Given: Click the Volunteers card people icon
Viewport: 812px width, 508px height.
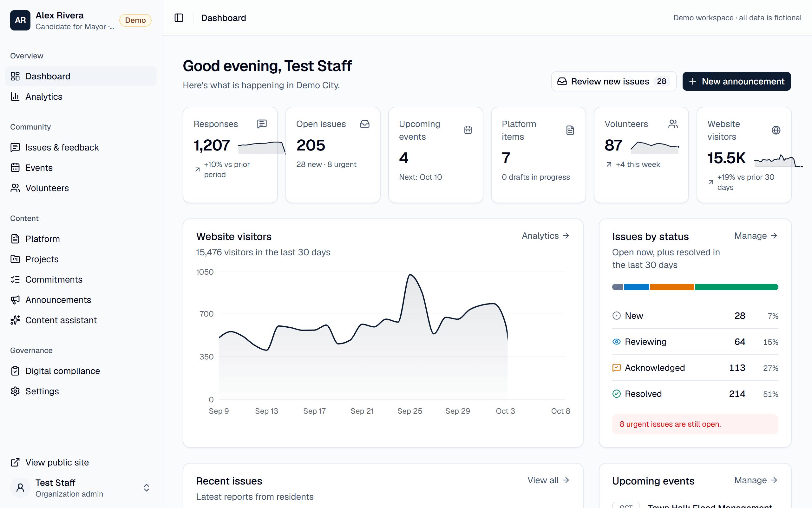Looking at the screenshot, I should click(x=673, y=124).
